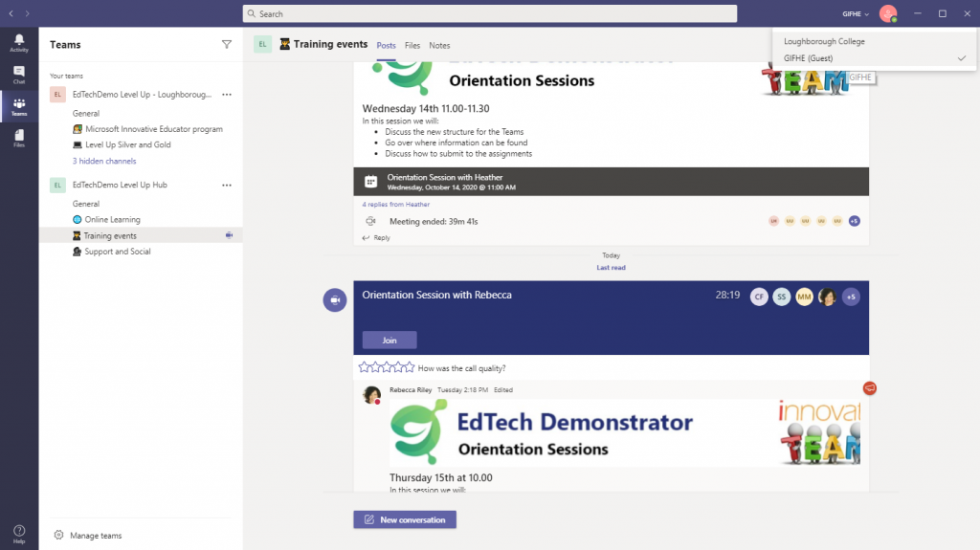This screenshot has width=980, height=550.
Task: Click in the Search box
Action: coord(490,13)
